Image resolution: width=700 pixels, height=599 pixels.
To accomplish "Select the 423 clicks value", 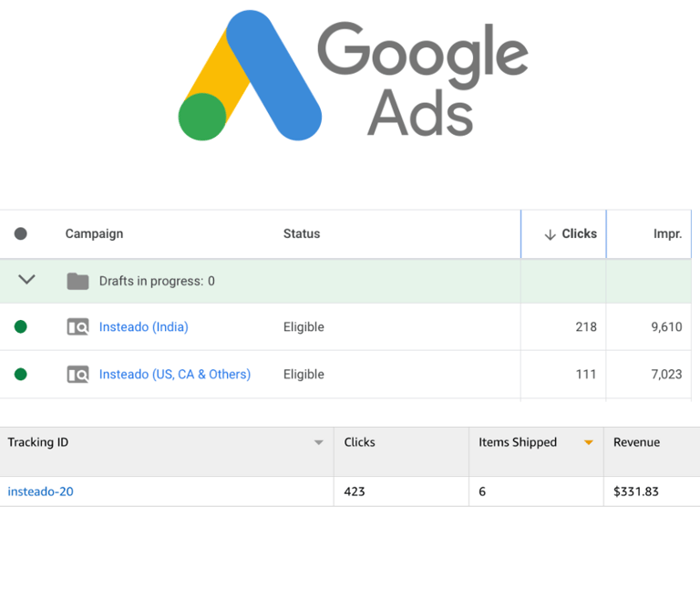I will coord(354,491).
